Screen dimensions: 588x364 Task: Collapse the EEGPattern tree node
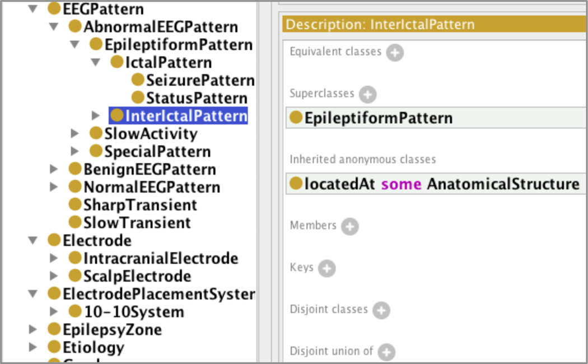(x=33, y=8)
